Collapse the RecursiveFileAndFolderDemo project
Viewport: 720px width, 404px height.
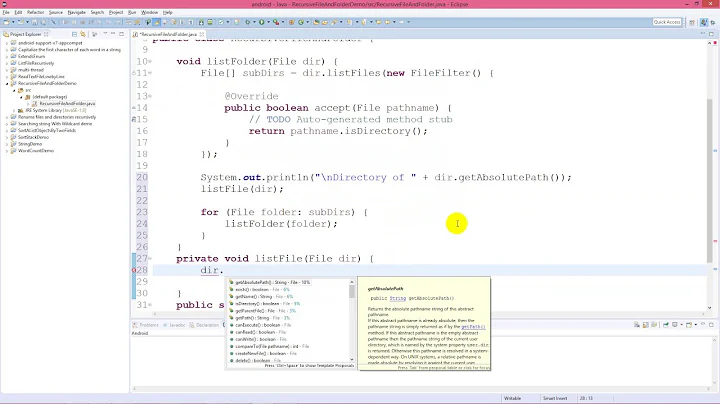[7, 83]
